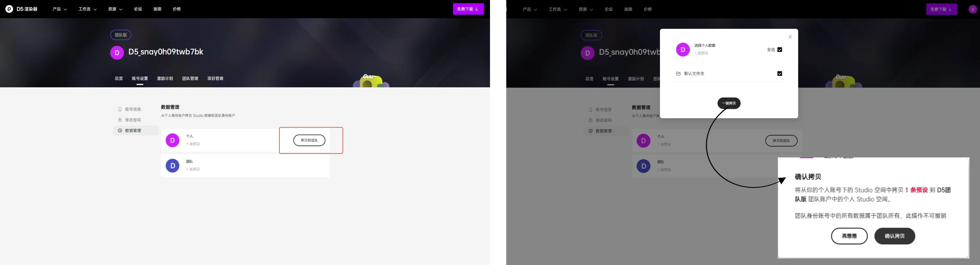Click the D5 渲染器 logo in the undimmed page
The image size is (980, 265).
click(x=21, y=9)
